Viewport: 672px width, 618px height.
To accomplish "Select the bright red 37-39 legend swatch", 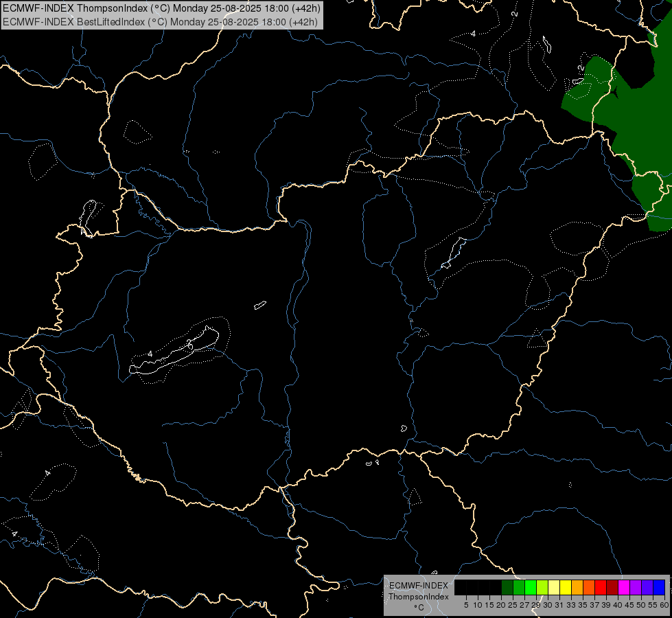I will tap(601, 587).
